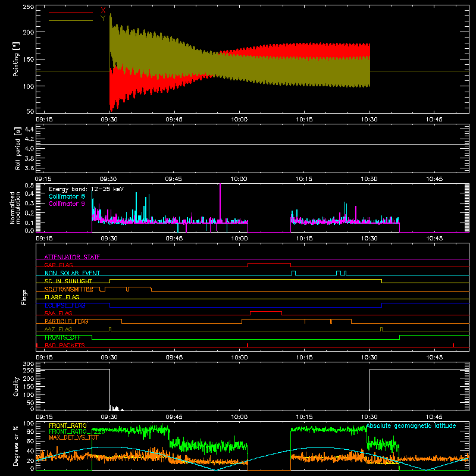Click the SAA_FLAG label
The width and height of the screenshot is (476, 476).
[58, 313]
